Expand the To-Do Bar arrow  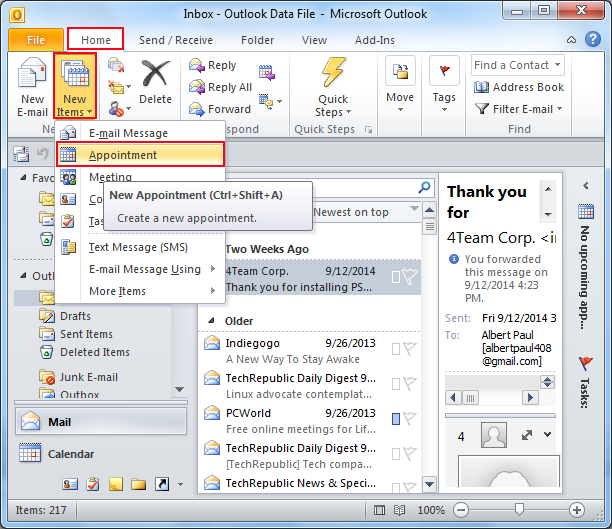tap(586, 185)
